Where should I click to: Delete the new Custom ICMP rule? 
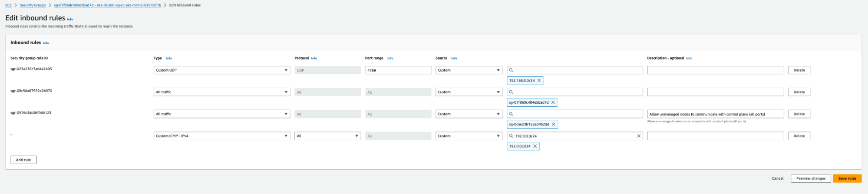[799, 136]
